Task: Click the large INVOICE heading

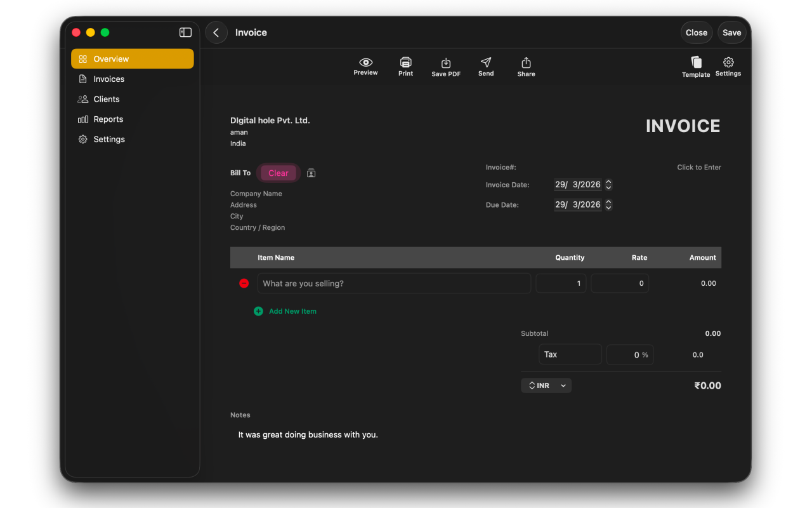Action: coord(683,126)
